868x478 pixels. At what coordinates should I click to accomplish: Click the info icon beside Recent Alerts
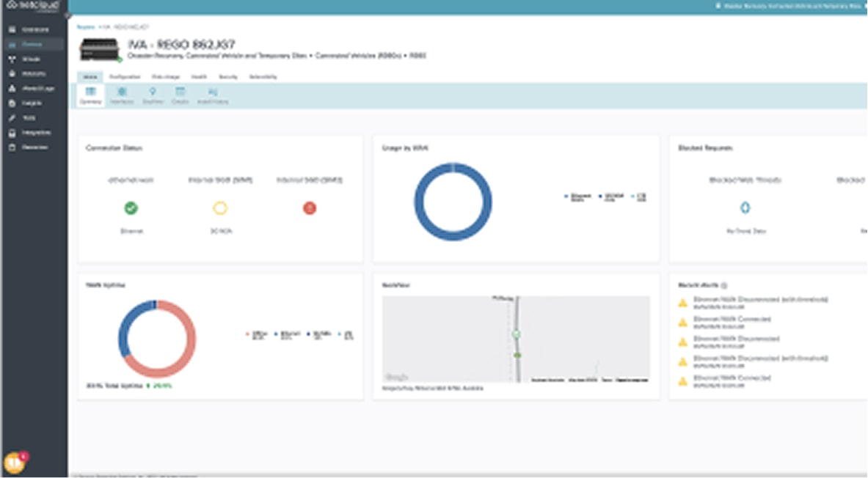725,285
